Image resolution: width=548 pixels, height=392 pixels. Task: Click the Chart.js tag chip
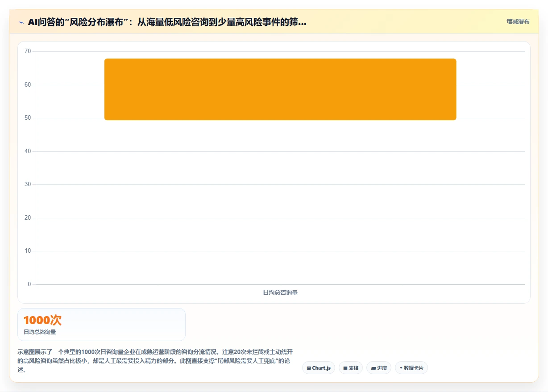tap(319, 368)
